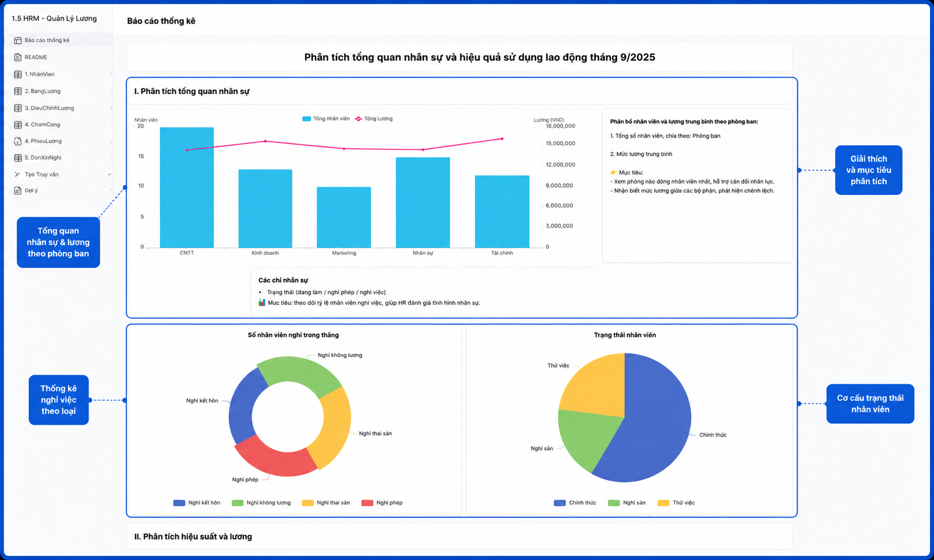This screenshot has height=560, width=934.
Task: Open the chevron beside Gợi ý
Action: [x=111, y=190]
